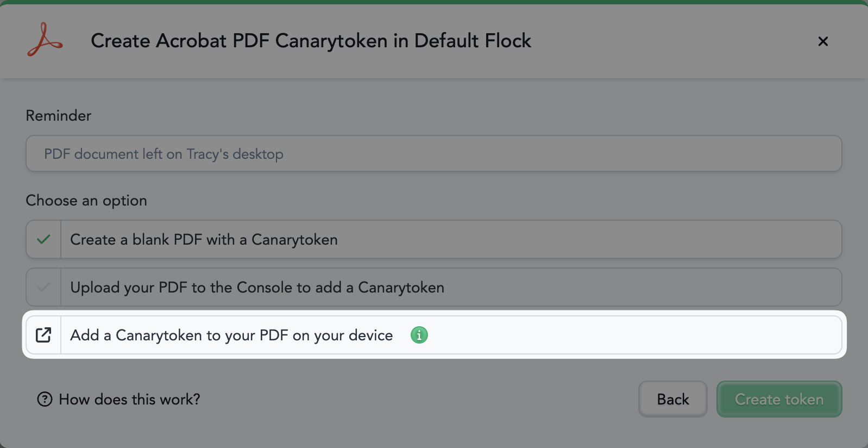This screenshot has width=868, height=448.
Task: Click 'Create Acrobat PDF Canarytoken' in the title
Action: point(239,41)
